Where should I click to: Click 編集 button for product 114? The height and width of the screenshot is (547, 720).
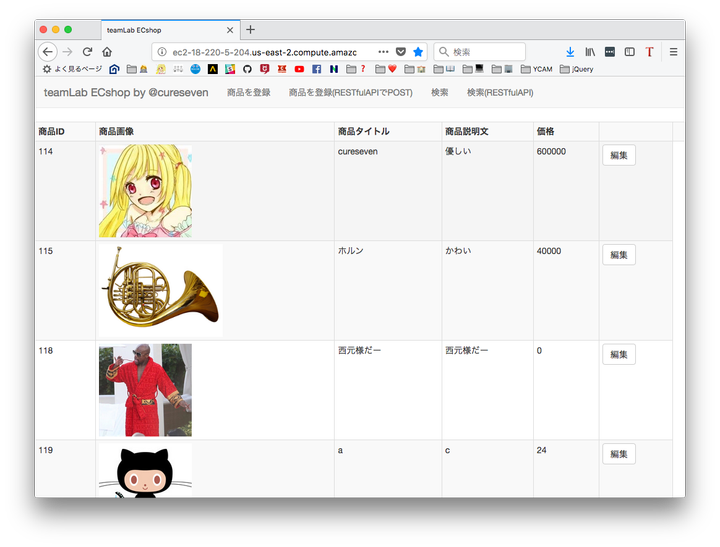click(x=619, y=155)
